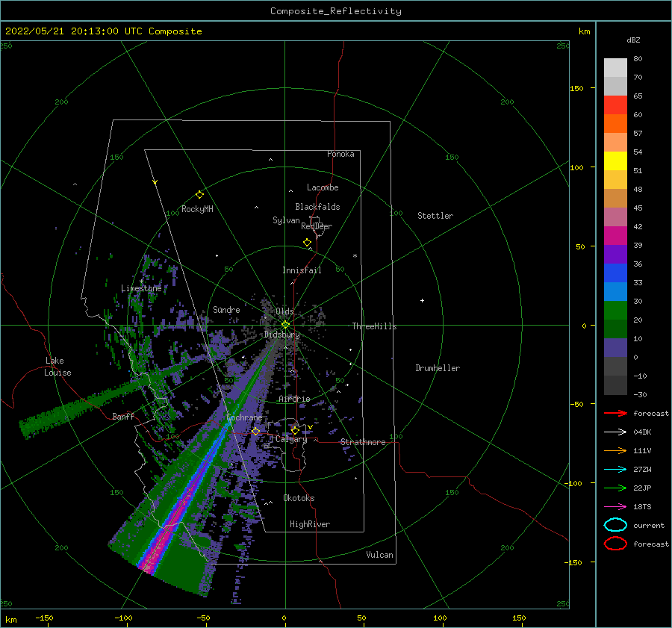This screenshot has width=672, height=628.
Task: Click the Blackfalds town label
Action: 317,207
